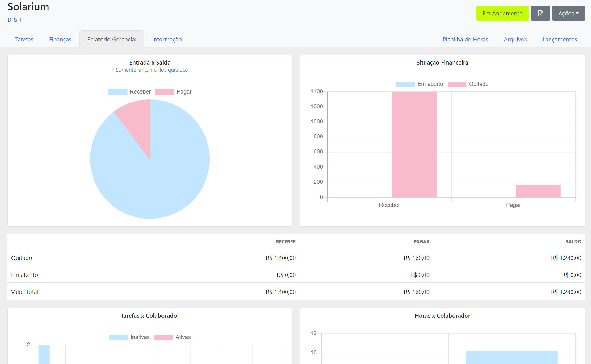591x364 pixels.
Task: Click the tall Receber Quitado bar
Action: 414,144
